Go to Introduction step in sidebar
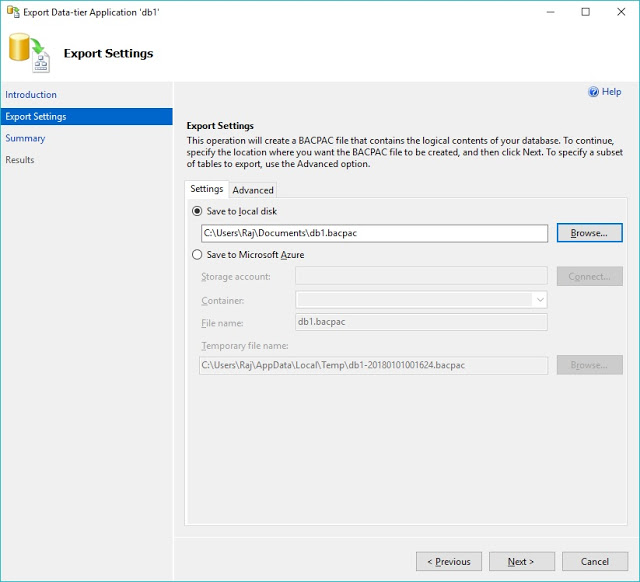Image resolution: width=640 pixels, height=582 pixels. 31,95
